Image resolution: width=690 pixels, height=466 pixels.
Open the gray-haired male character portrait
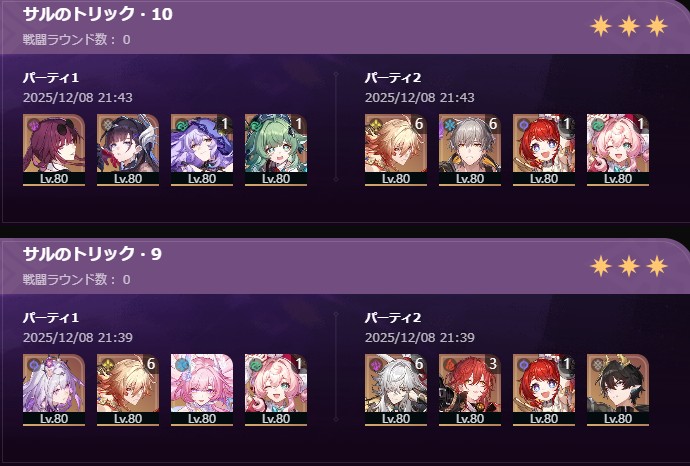pos(470,150)
